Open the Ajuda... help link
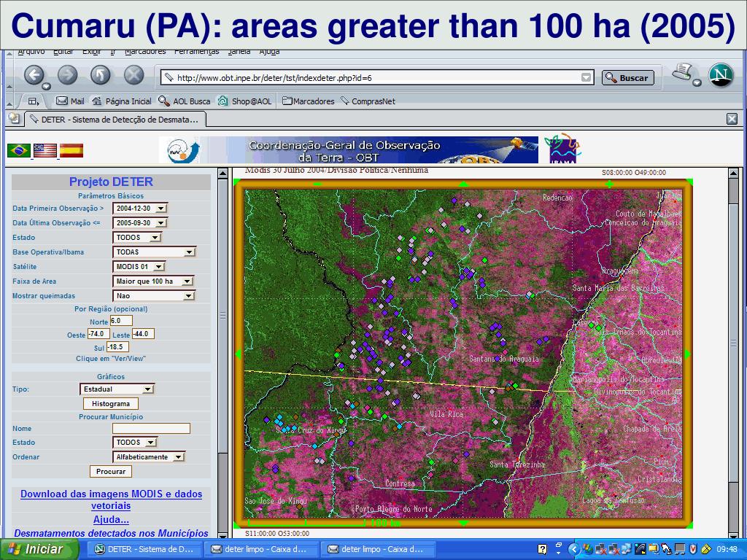The height and width of the screenshot is (560, 747). click(x=111, y=519)
